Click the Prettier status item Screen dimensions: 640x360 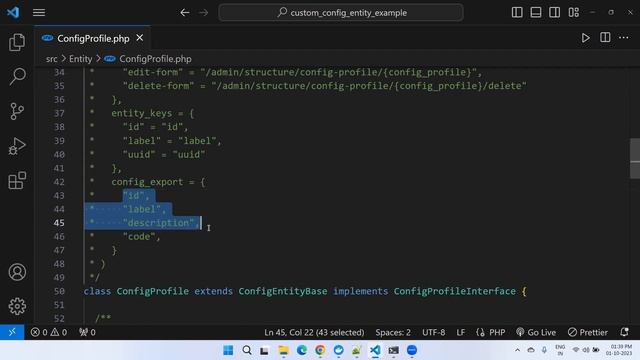588,332
